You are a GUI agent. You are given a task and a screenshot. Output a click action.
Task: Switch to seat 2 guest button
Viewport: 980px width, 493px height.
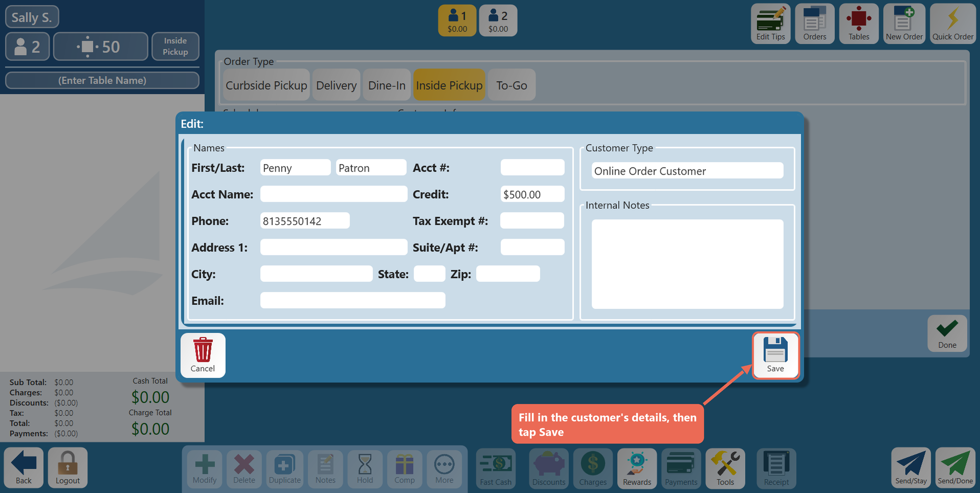tap(498, 21)
